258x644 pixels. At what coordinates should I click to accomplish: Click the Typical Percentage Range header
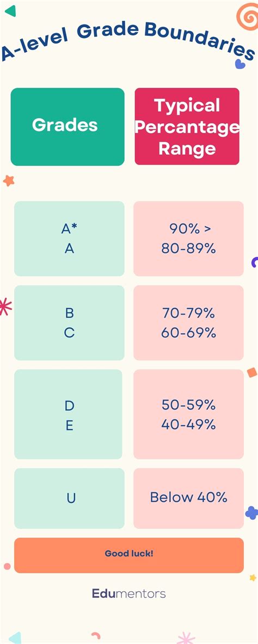tap(187, 127)
